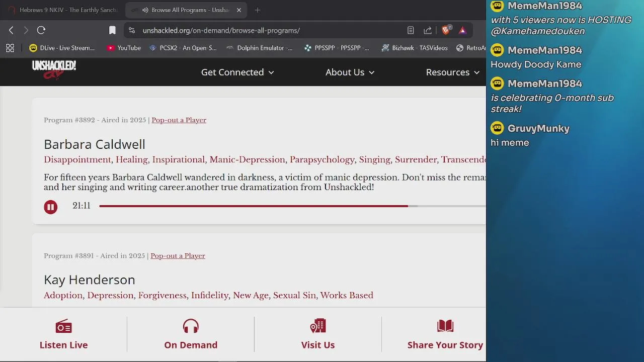Image resolution: width=644 pixels, height=362 pixels.
Task: Click the 21:11 playback time
Action: (82, 206)
